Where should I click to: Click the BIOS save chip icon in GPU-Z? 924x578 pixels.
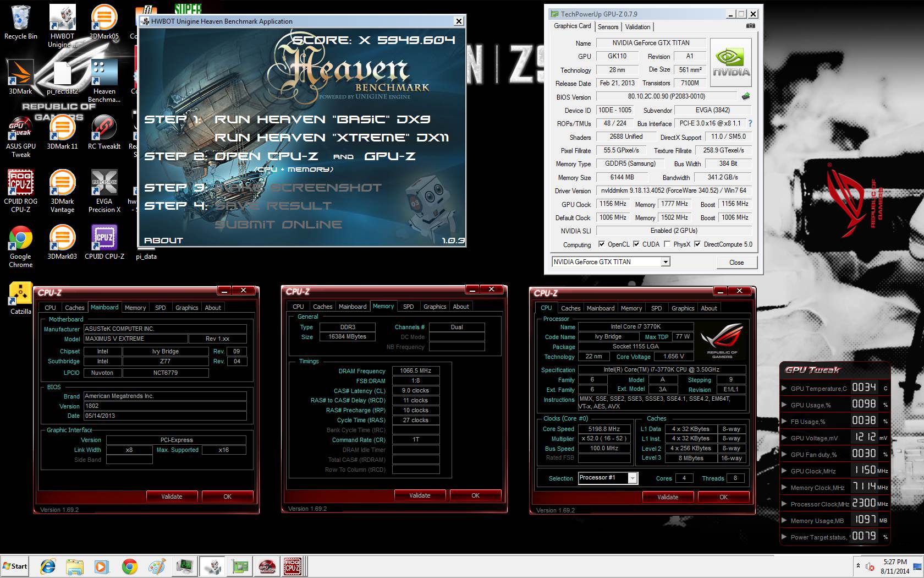click(746, 96)
